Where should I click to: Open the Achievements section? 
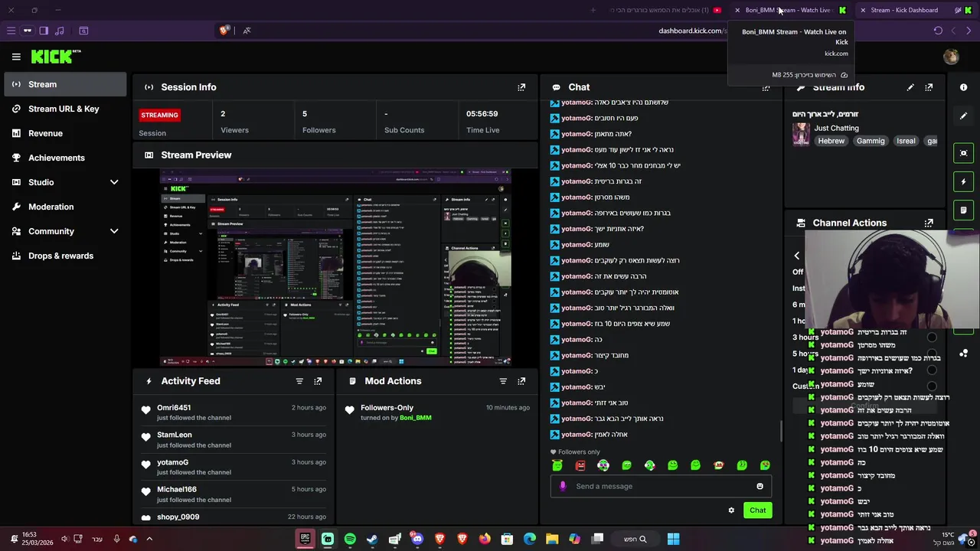(x=65, y=158)
